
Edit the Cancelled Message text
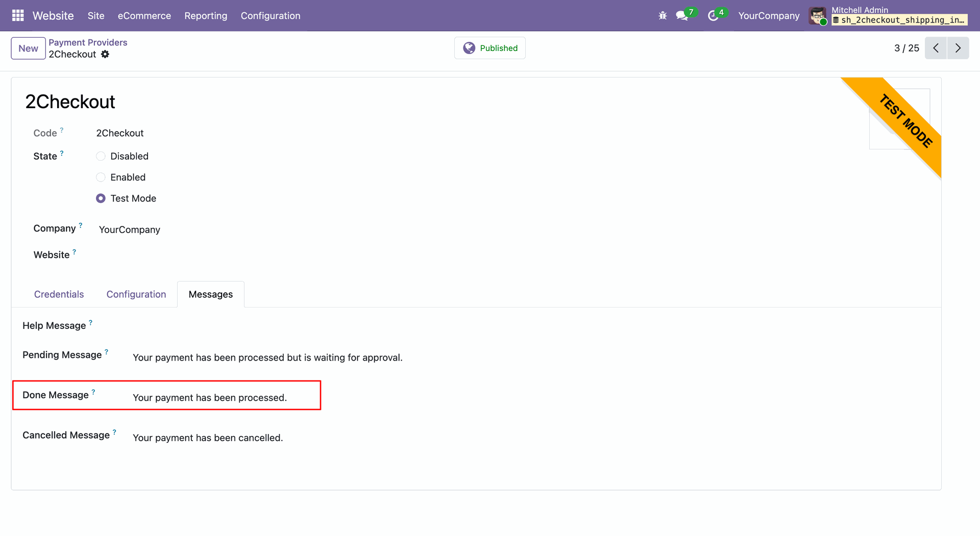pos(208,438)
